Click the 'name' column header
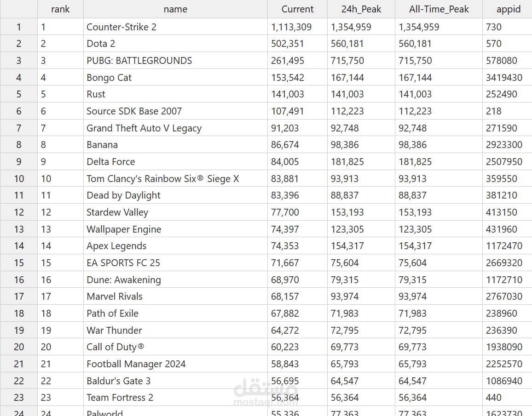 pos(175,9)
